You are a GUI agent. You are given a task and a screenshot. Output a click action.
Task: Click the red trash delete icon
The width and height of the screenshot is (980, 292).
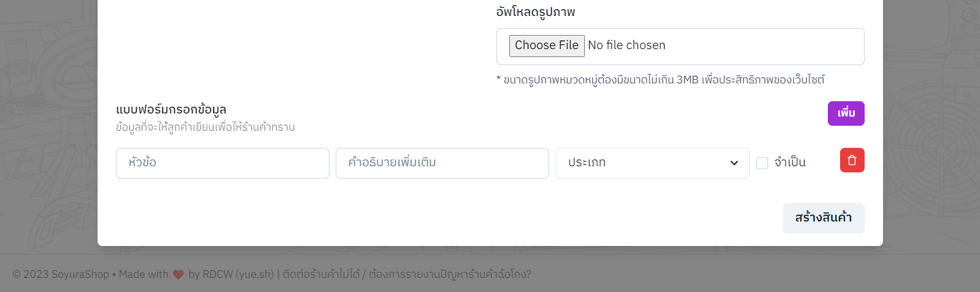(852, 160)
